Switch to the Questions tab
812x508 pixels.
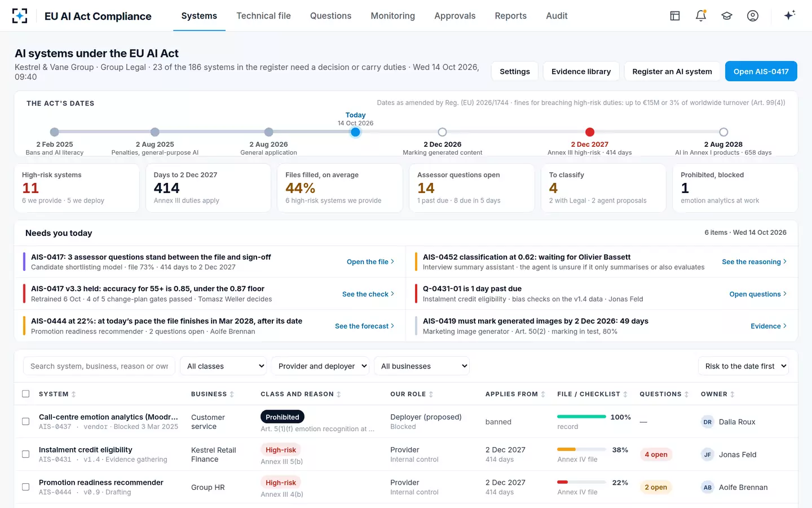pyautogui.click(x=330, y=16)
